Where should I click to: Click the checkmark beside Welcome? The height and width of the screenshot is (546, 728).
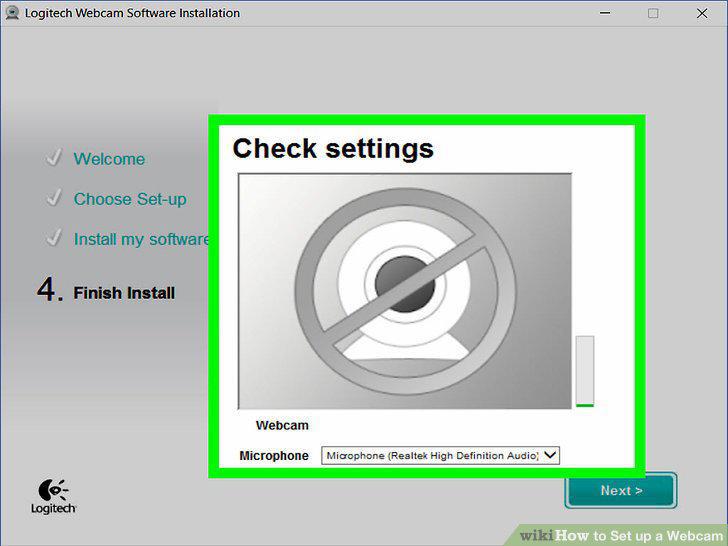pyautogui.click(x=54, y=158)
